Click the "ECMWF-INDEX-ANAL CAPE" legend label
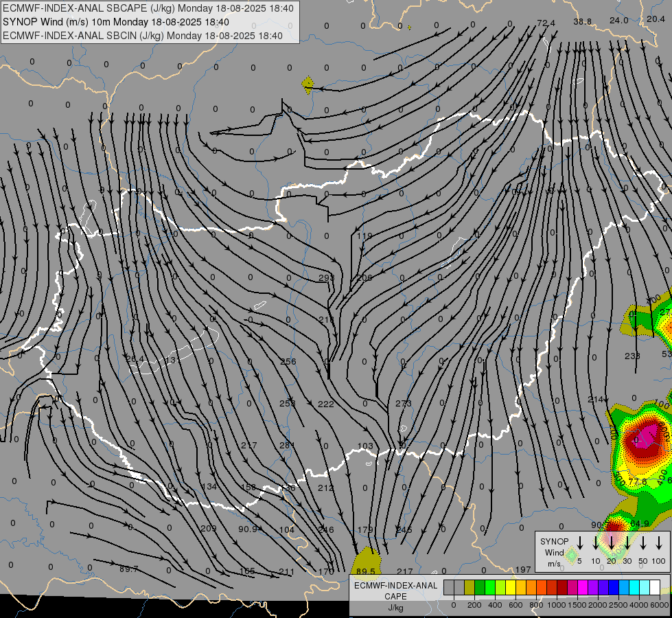The height and width of the screenshot is (618, 672). click(395, 591)
